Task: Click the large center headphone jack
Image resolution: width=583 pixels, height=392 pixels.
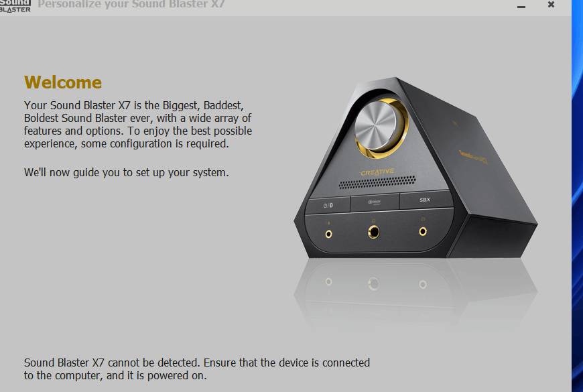Action: point(374,232)
